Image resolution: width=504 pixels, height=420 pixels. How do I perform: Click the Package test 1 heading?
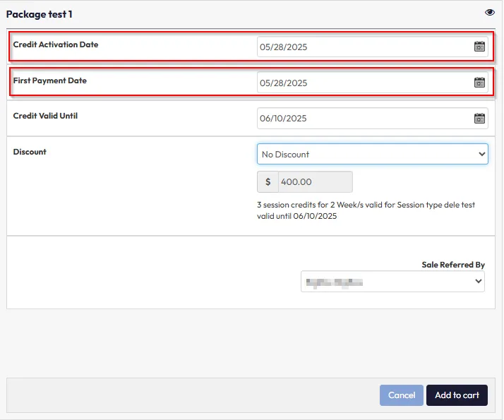40,14
